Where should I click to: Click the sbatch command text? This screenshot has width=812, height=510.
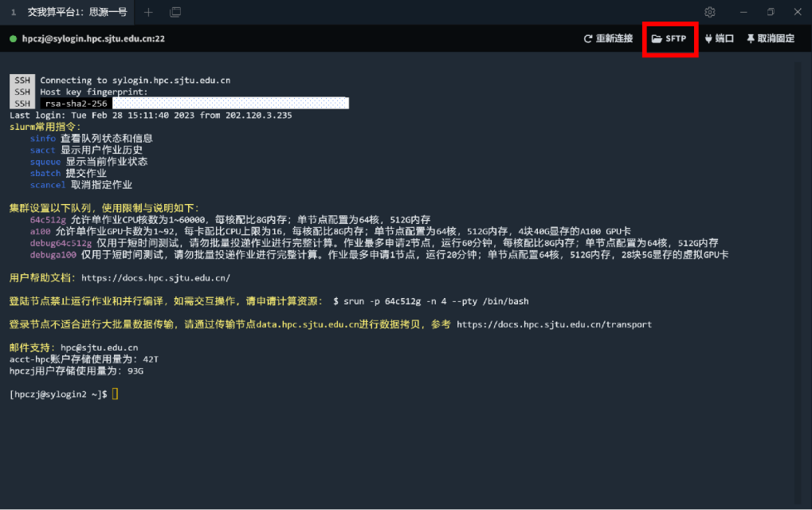click(45, 174)
